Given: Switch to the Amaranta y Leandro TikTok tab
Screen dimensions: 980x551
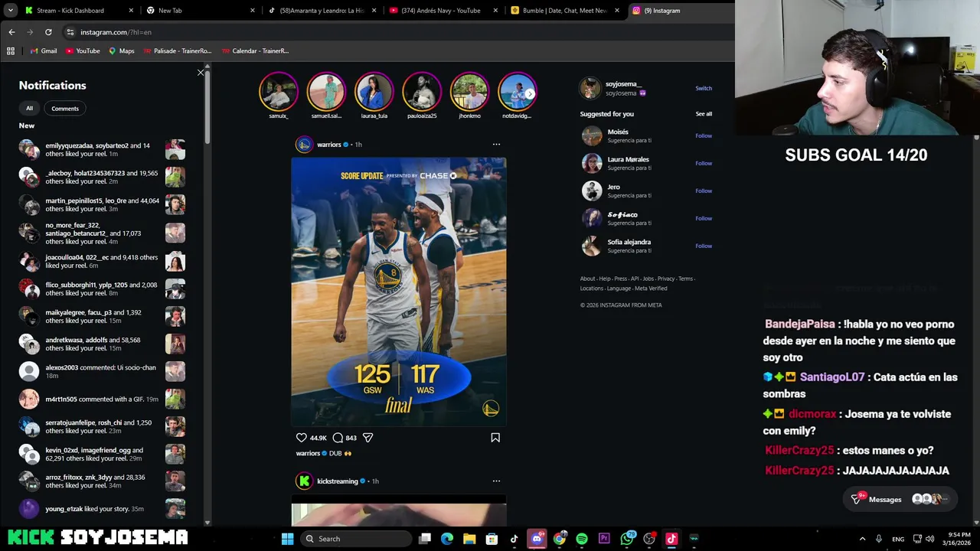Looking at the screenshot, I should pos(322,11).
